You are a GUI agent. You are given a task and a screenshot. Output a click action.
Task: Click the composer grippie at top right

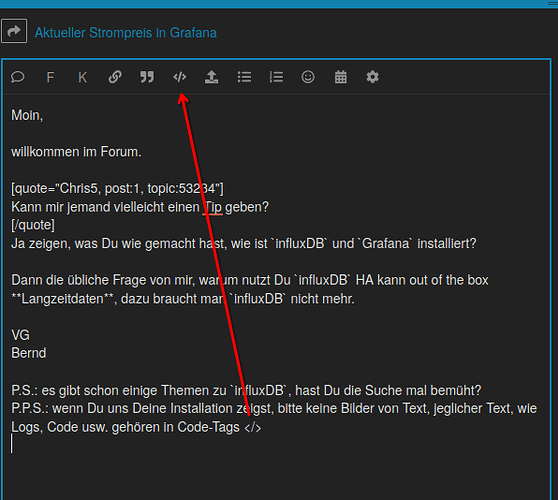pyautogui.click(x=553, y=4)
